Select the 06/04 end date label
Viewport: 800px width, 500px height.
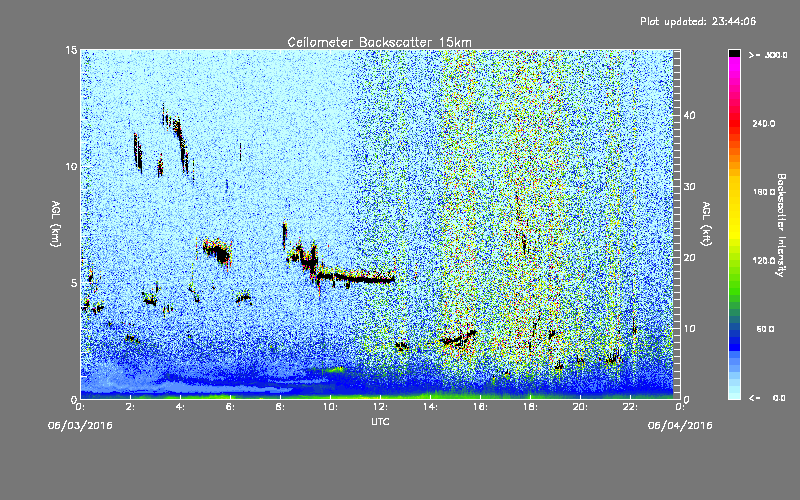(x=680, y=426)
